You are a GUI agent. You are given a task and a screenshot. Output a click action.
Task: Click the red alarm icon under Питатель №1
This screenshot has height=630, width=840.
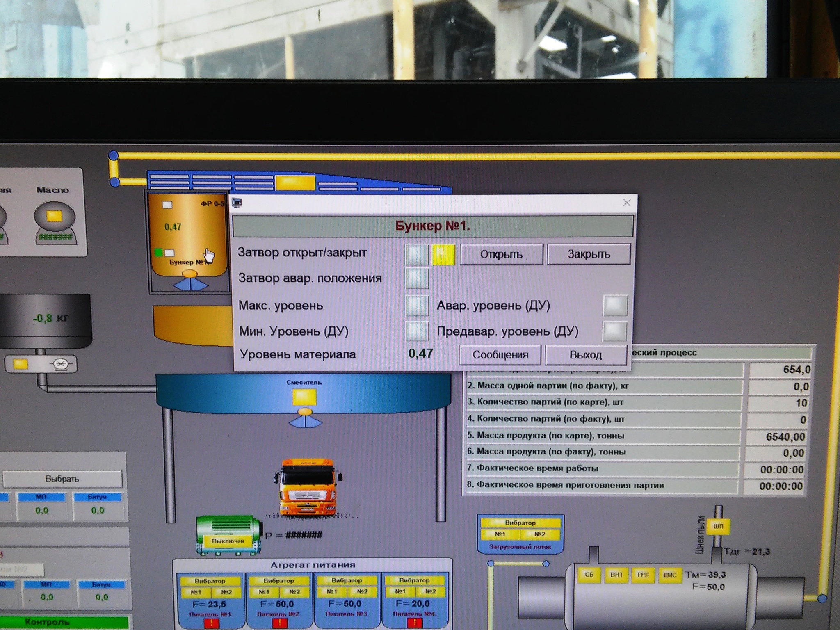click(x=211, y=623)
